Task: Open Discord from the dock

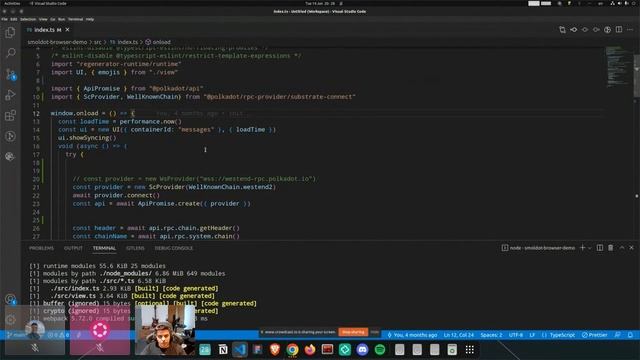Action: (362, 350)
